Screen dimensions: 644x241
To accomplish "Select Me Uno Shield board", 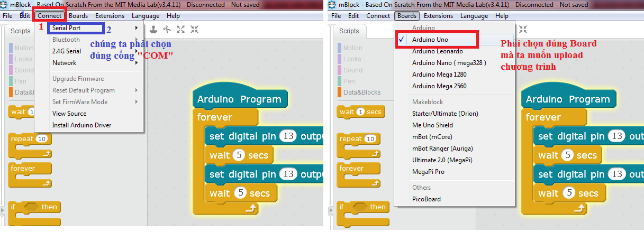I will coord(454,125).
